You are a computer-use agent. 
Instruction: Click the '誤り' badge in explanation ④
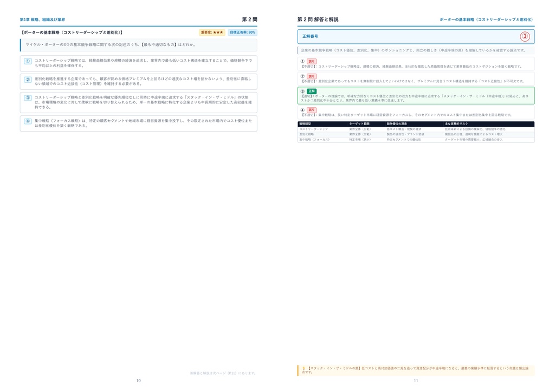point(312,110)
